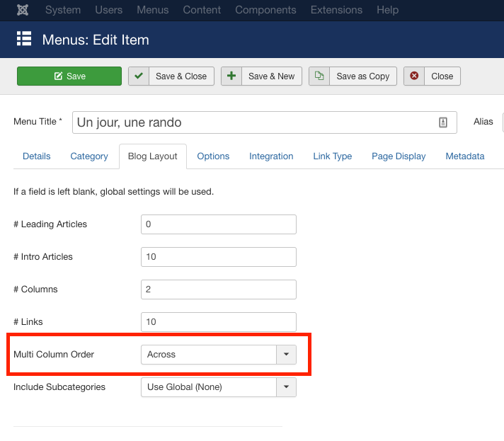This screenshot has height=441, width=504.
Task: Switch to the Category tab
Action: [89, 156]
